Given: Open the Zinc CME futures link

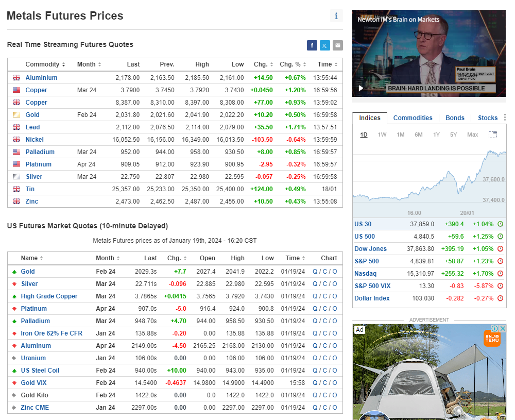Looking at the screenshot, I should (35, 408).
